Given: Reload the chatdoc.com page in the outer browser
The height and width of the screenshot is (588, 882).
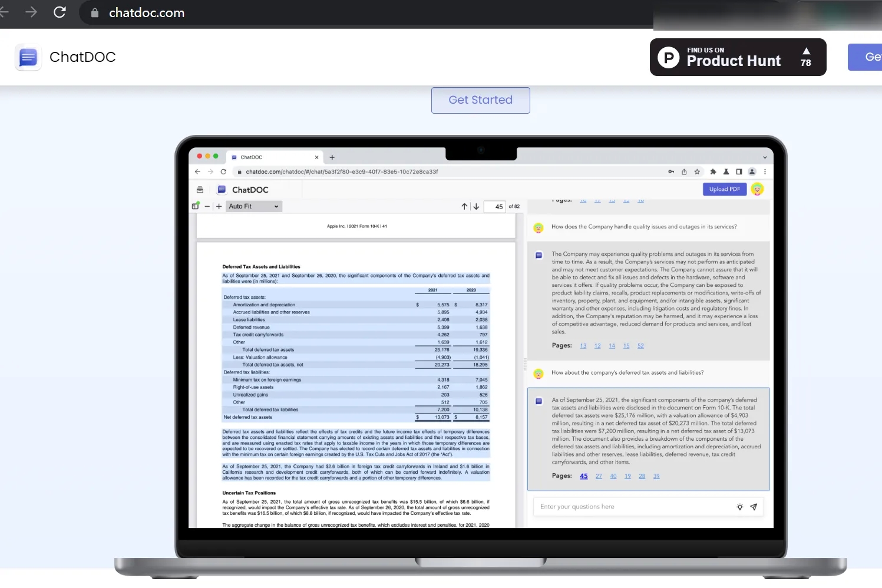Looking at the screenshot, I should [x=60, y=12].
